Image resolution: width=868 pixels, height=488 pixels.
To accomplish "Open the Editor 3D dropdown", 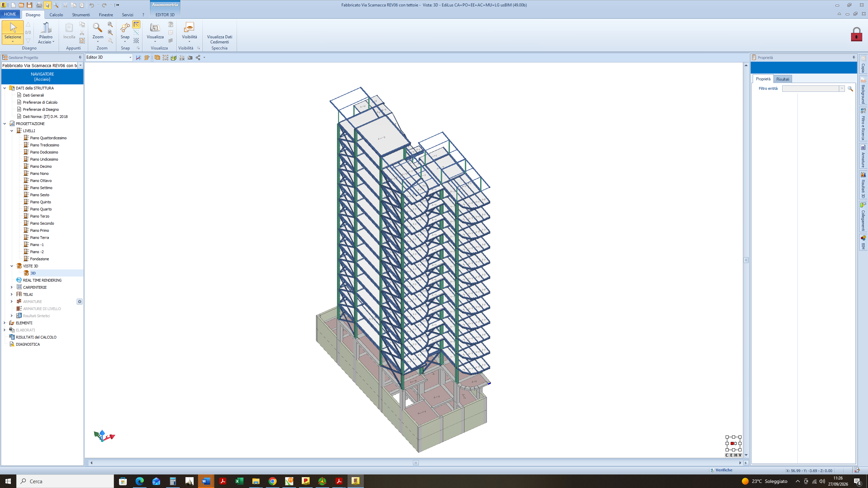I will pos(130,58).
